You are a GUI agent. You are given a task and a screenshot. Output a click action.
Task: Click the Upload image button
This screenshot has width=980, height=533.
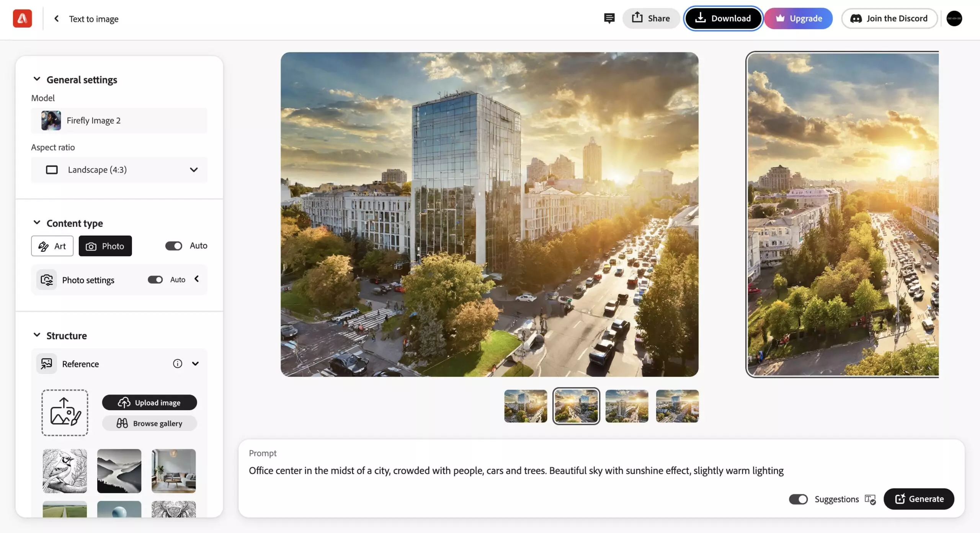coord(149,403)
